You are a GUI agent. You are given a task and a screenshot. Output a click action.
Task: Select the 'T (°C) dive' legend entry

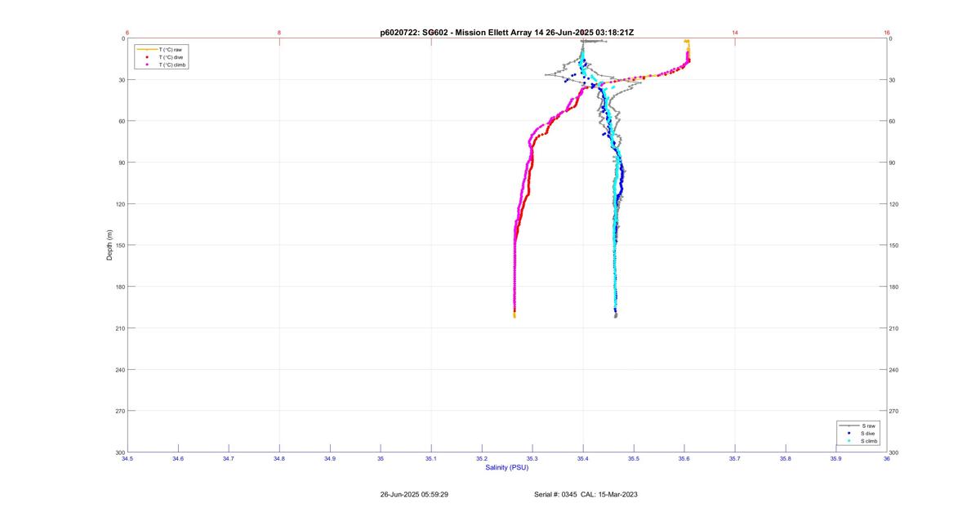coord(171,57)
